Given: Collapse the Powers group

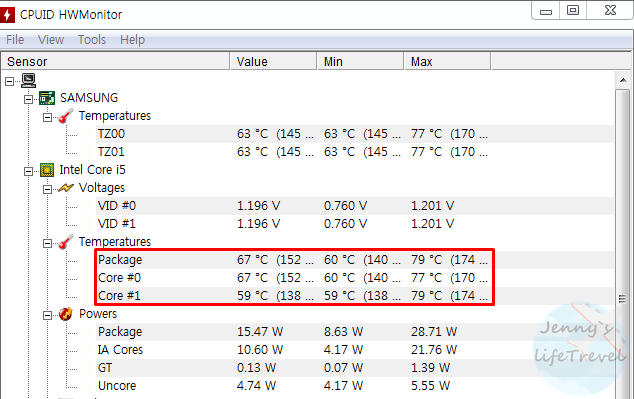Looking at the screenshot, I should pyautogui.click(x=47, y=315).
